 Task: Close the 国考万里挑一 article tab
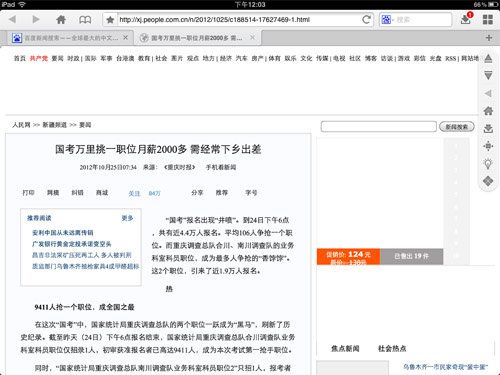pyautogui.click(x=252, y=38)
